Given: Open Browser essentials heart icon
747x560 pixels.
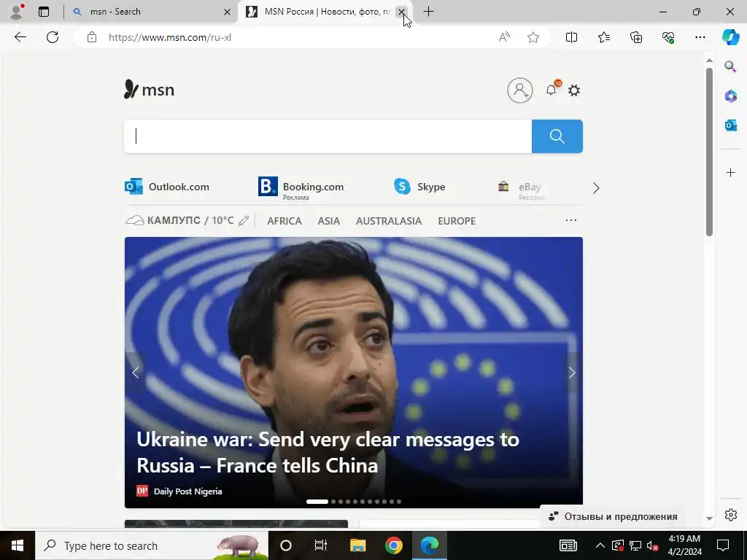Looking at the screenshot, I should tap(668, 37).
